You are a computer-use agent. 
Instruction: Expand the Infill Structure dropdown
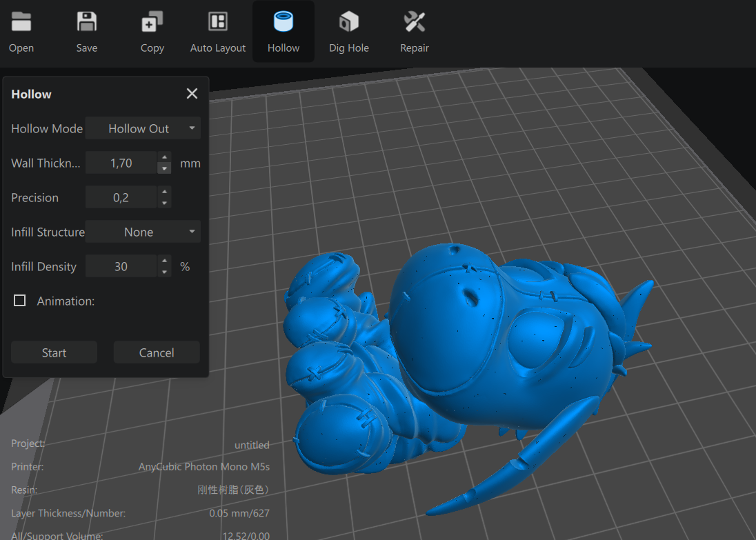tap(143, 232)
